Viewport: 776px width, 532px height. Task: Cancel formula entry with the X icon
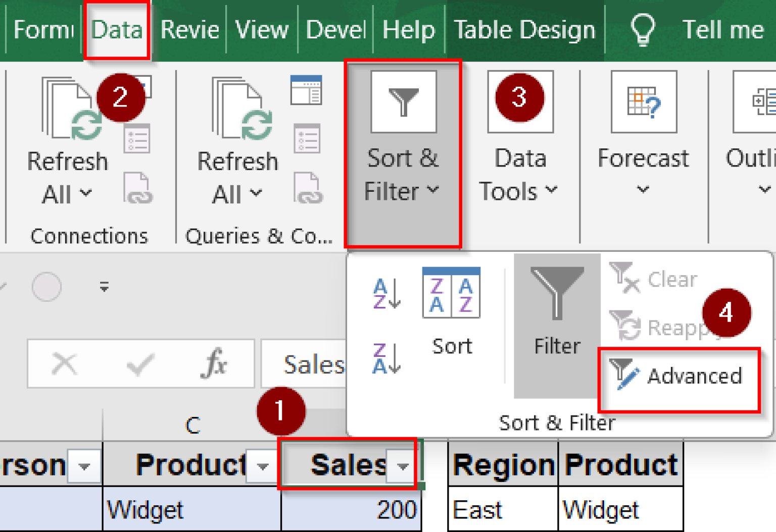pos(65,362)
